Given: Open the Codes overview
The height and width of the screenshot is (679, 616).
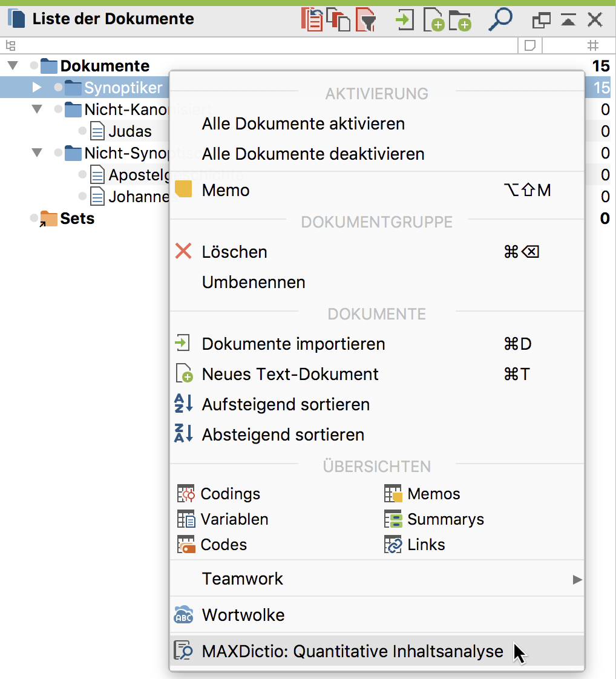Looking at the screenshot, I should coord(212,545).
